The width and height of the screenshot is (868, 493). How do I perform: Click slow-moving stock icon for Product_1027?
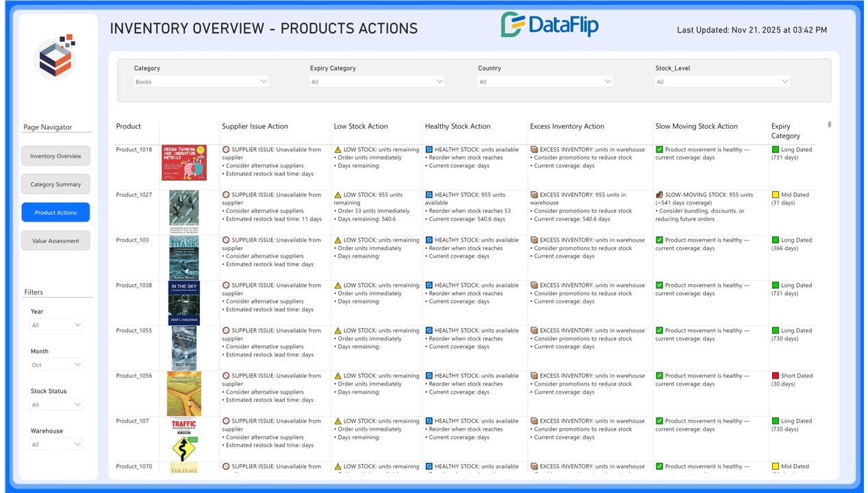click(x=659, y=195)
